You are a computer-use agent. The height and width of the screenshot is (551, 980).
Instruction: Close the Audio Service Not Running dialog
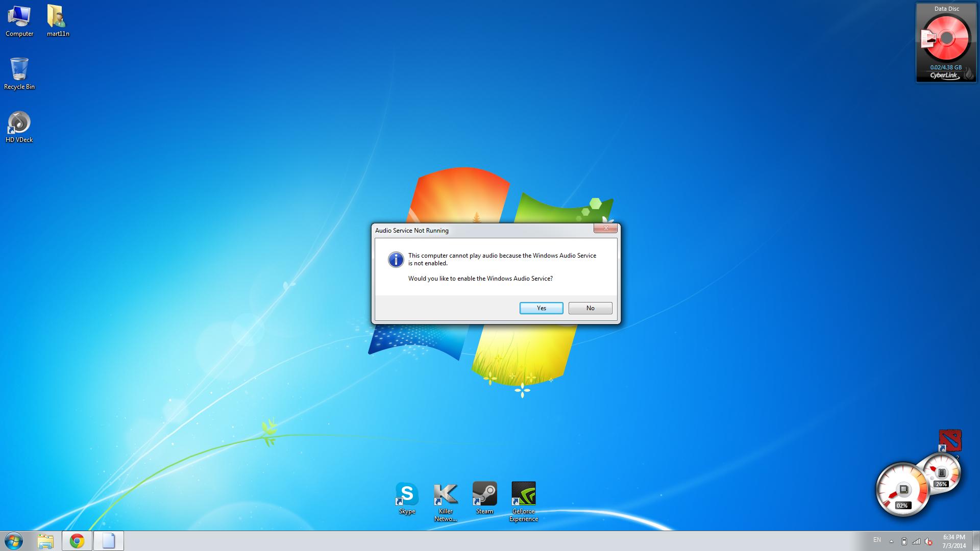(x=605, y=228)
